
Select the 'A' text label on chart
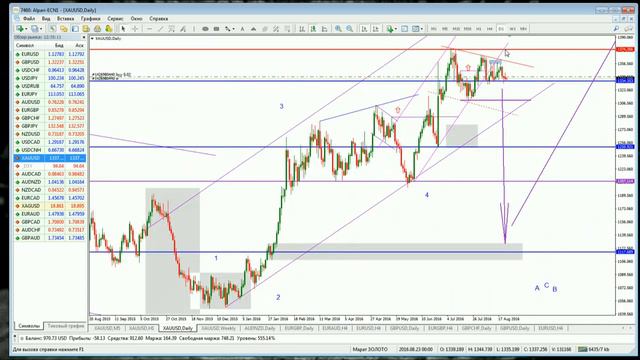click(x=537, y=288)
